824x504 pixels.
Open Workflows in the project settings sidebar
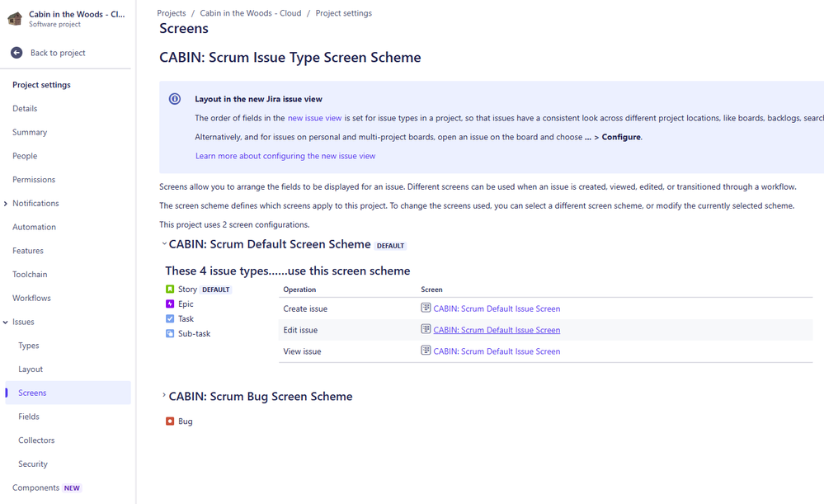(34, 298)
